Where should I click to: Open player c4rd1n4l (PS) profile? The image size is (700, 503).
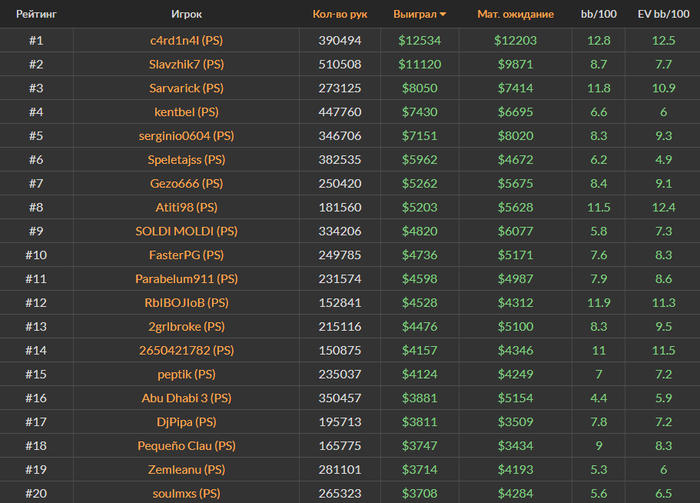coord(187,41)
